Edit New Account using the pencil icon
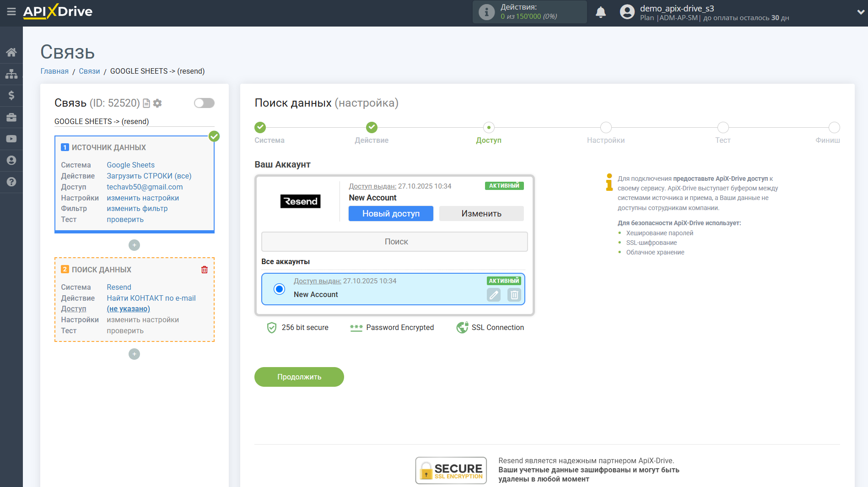The height and width of the screenshot is (487, 868). pyautogui.click(x=494, y=295)
